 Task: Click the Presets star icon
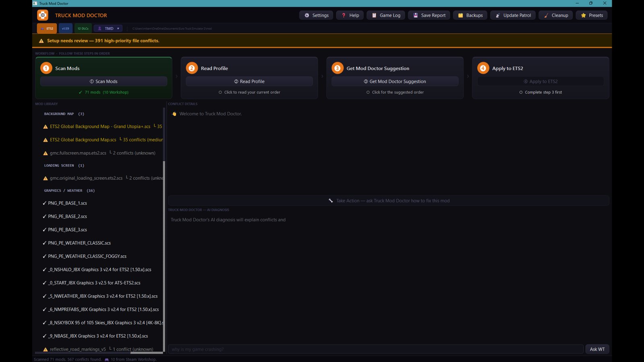[x=583, y=15]
